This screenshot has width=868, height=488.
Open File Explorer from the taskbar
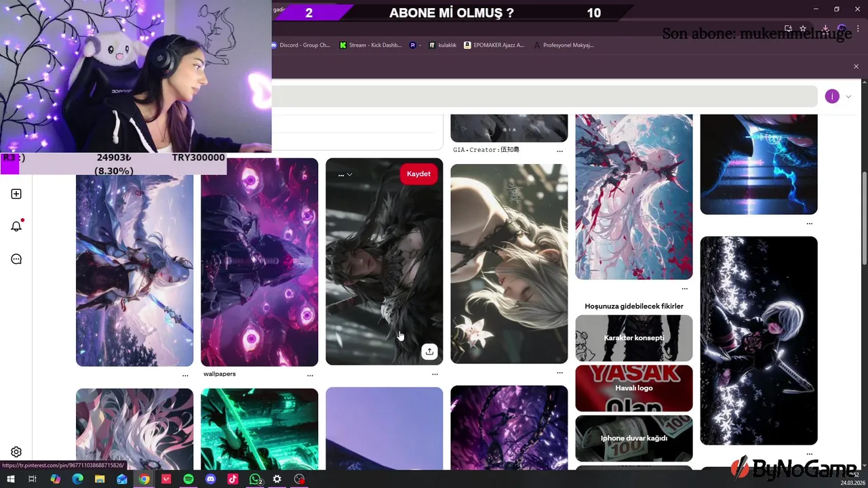pyautogui.click(x=100, y=479)
